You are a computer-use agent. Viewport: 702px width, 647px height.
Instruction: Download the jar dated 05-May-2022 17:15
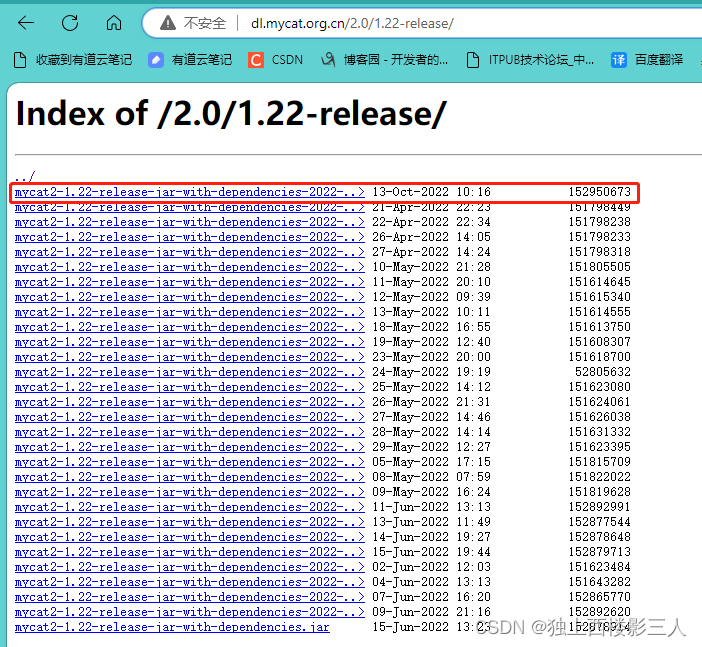189,462
